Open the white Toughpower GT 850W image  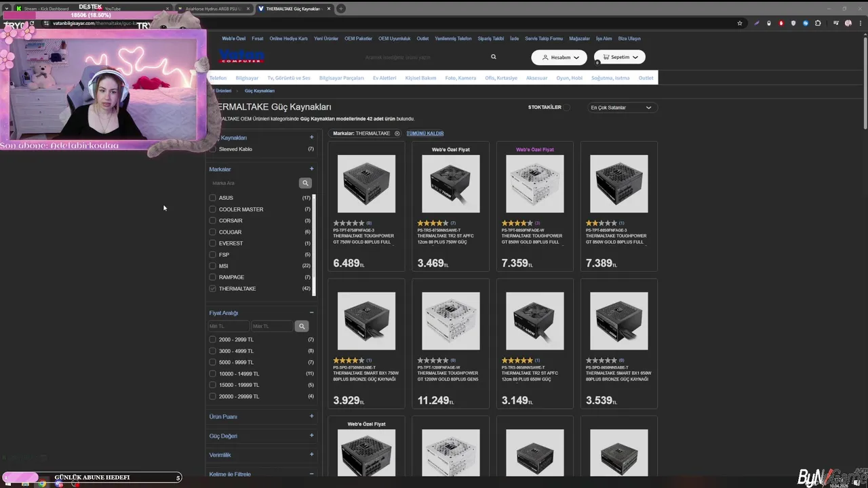pyautogui.click(x=534, y=184)
